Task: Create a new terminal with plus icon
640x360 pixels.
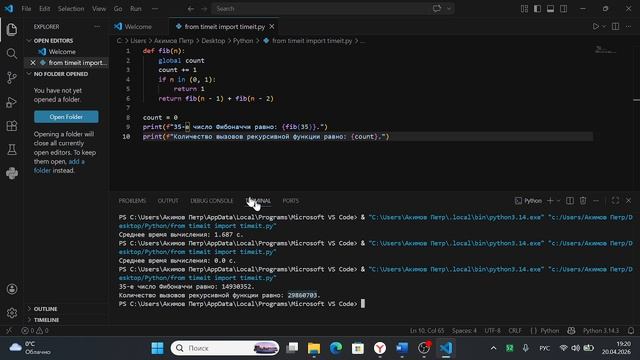Action: 550,201
